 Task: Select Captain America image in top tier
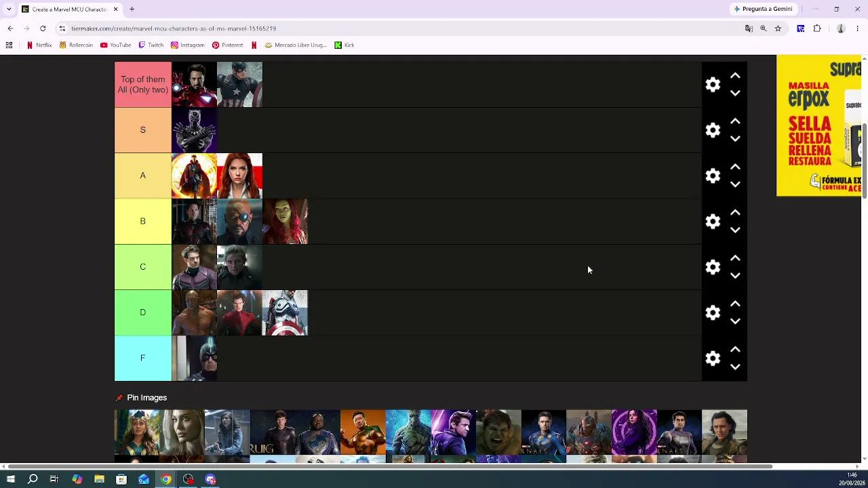(x=239, y=85)
